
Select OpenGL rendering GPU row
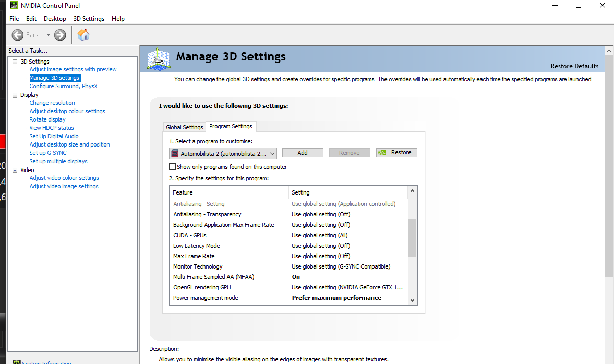click(x=289, y=287)
